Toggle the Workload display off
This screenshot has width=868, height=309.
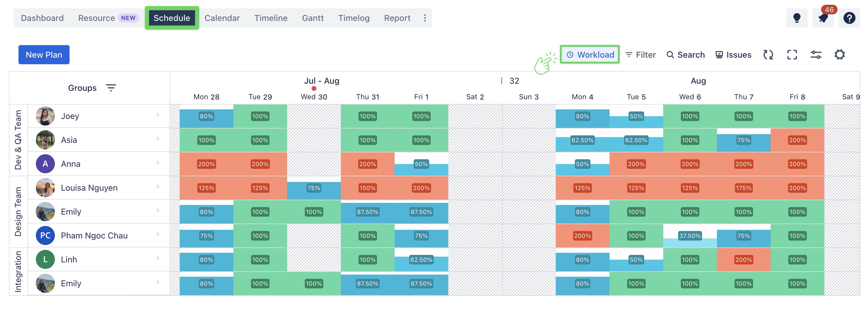click(x=590, y=55)
